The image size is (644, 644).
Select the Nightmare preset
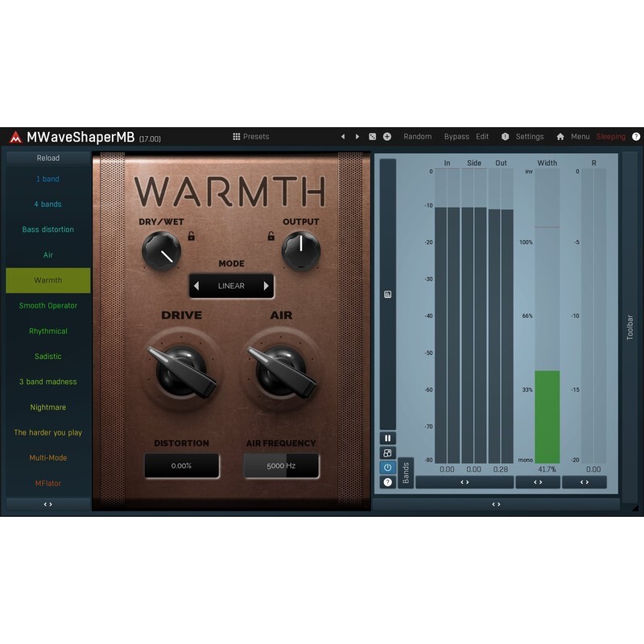[x=48, y=407]
